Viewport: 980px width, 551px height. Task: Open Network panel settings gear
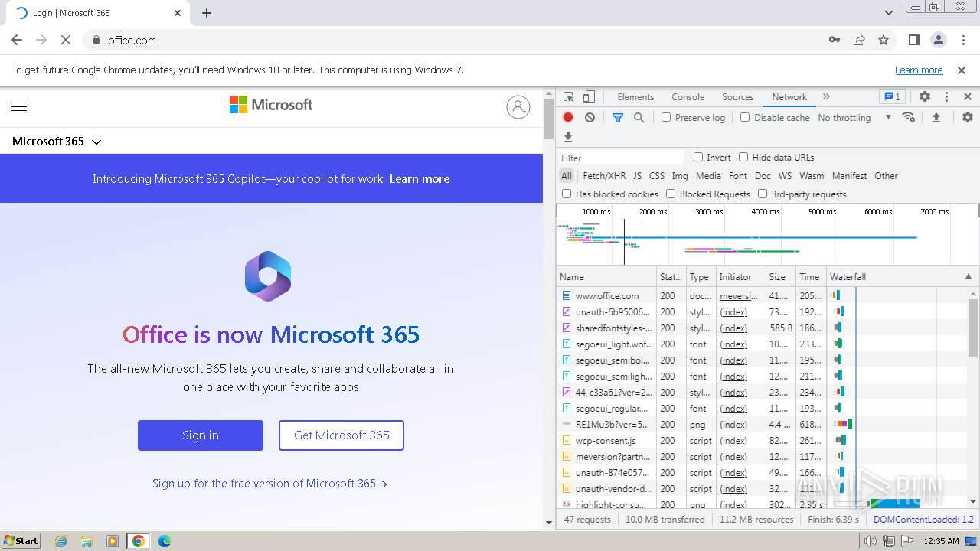968,118
